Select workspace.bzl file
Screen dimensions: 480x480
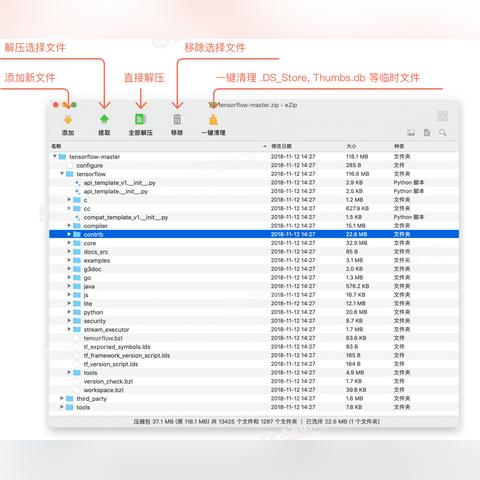[x=254, y=390]
